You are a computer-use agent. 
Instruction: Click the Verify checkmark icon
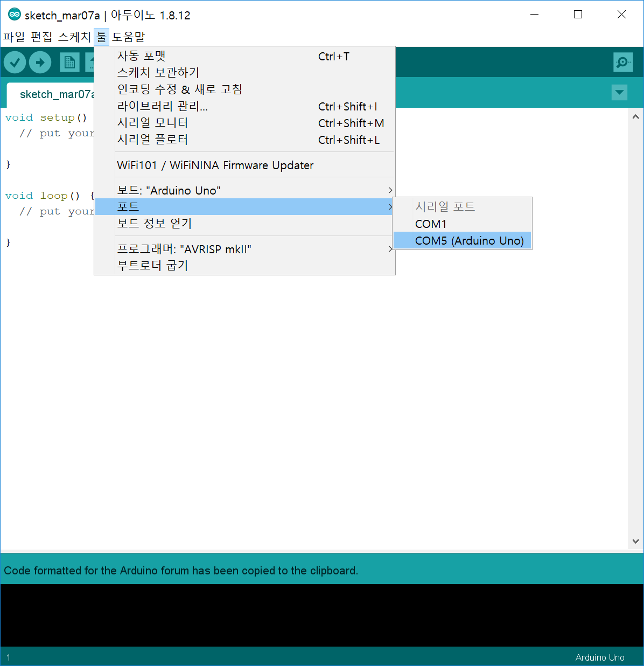tap(15, 63)
